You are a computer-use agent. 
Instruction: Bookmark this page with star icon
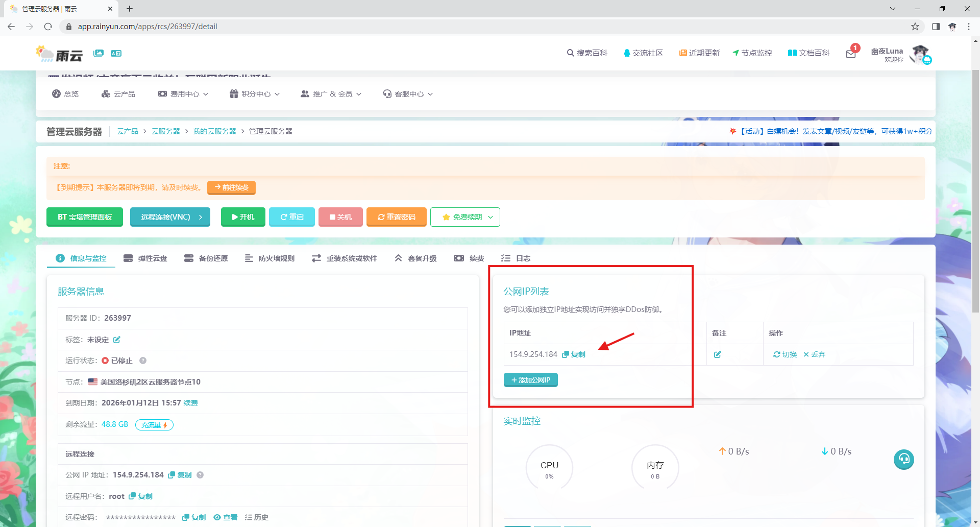point(915,27)
